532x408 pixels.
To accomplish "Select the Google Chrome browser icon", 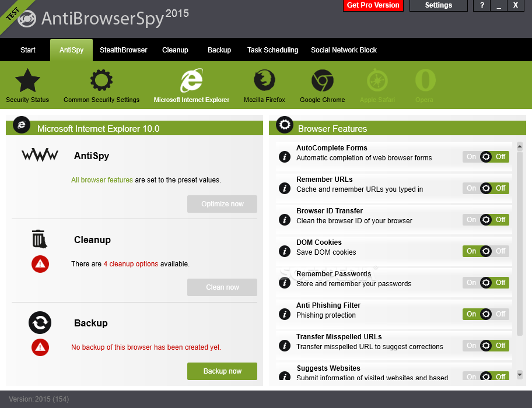I will click(x=323, y=80).
